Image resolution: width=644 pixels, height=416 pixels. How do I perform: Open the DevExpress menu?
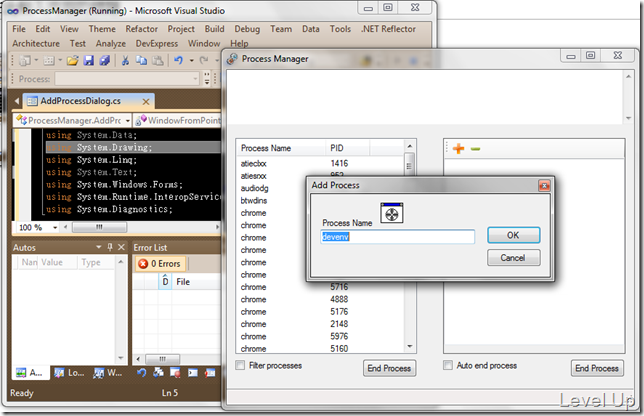pos(156,44)
